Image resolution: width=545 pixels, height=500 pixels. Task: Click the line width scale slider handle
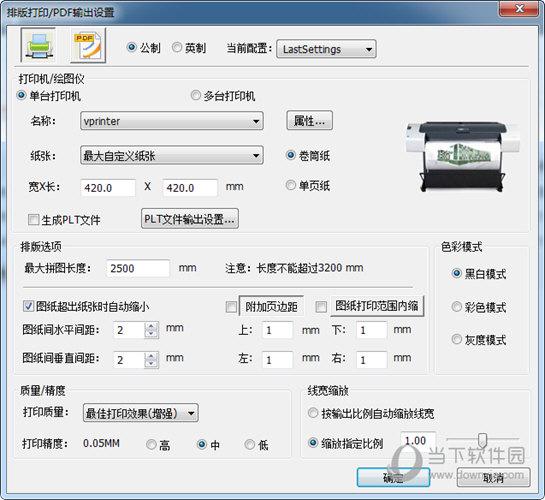482,440
